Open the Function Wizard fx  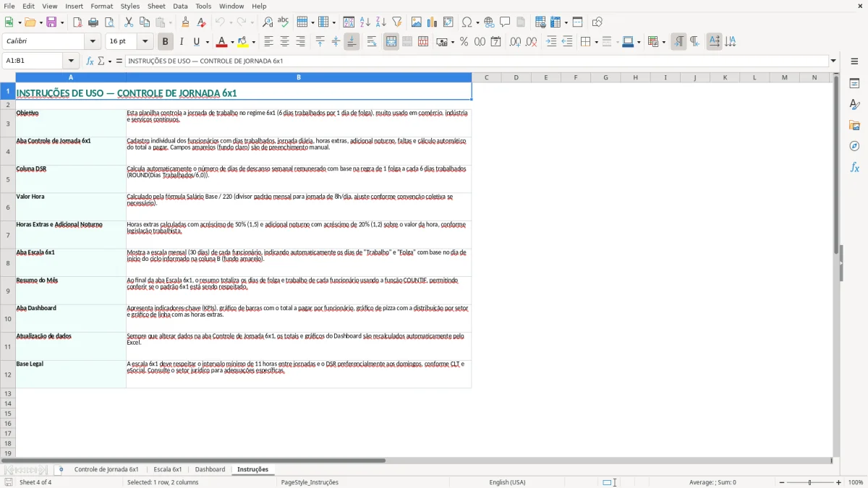point(90,61)
